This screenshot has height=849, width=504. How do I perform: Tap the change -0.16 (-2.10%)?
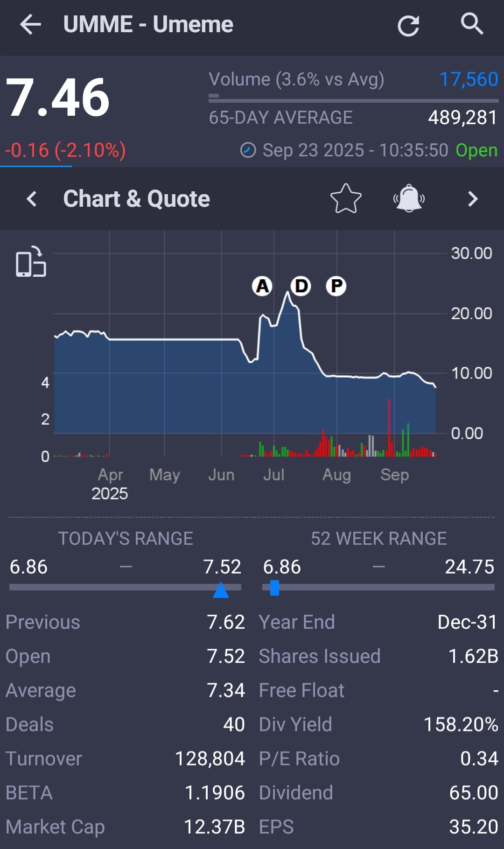click(65, 150)
